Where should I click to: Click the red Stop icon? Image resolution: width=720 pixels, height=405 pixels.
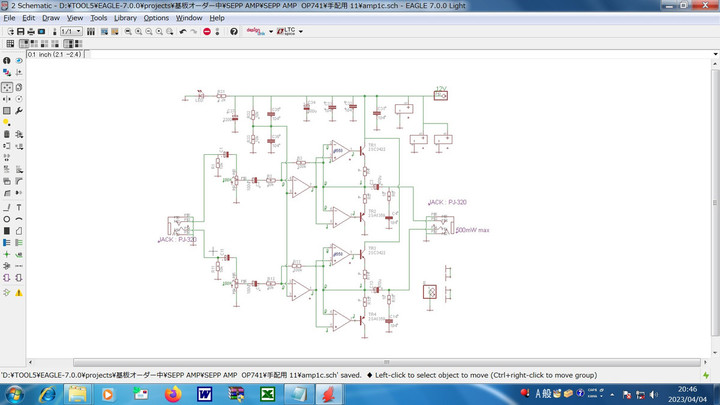coord(207,31)
